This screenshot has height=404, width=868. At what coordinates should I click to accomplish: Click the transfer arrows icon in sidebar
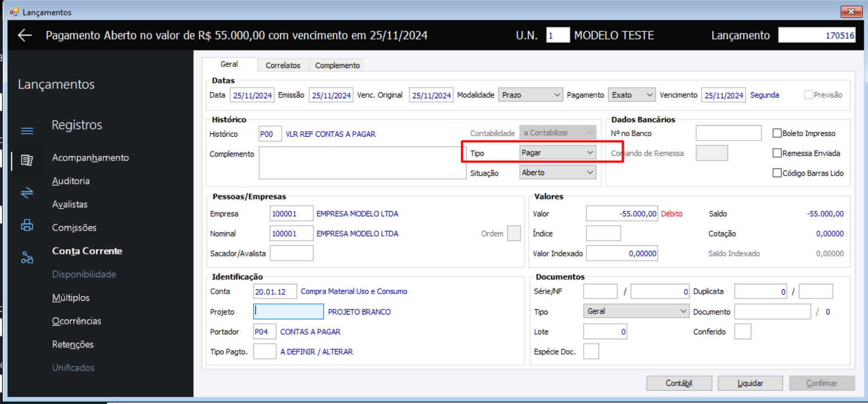(x=27, y=193)
